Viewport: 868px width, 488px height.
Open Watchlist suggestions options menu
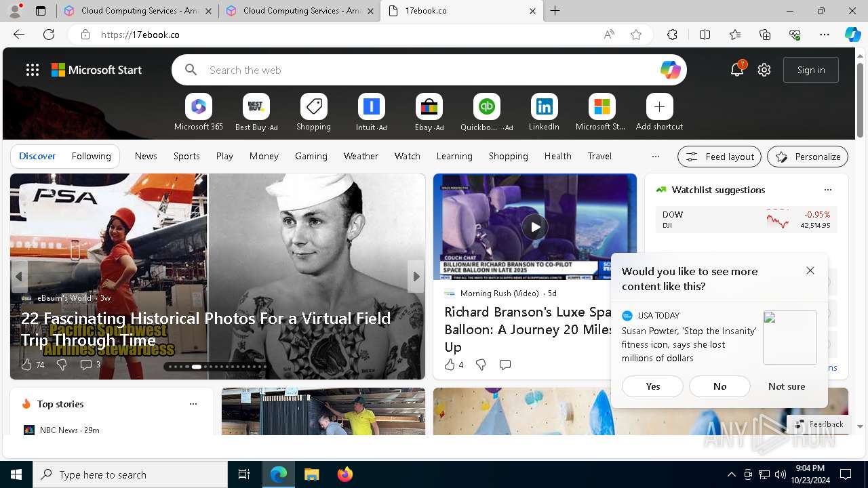coord(827,190)
